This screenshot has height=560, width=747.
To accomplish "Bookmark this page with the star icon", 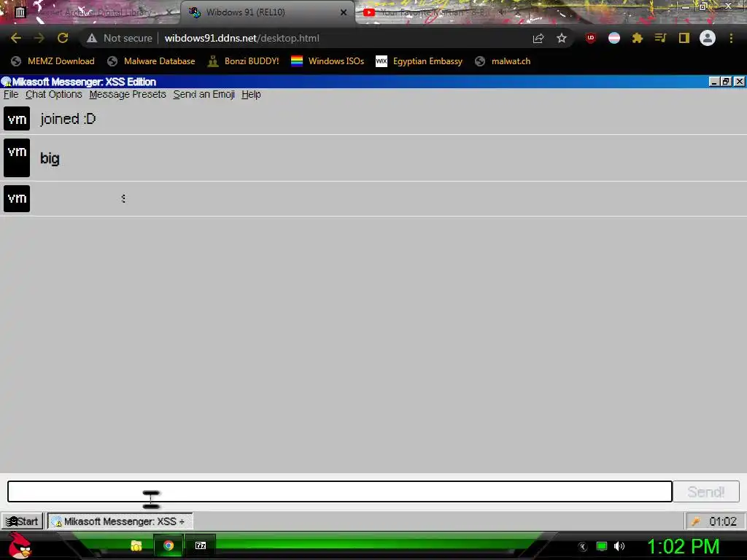I will click(x=562, y=38).
